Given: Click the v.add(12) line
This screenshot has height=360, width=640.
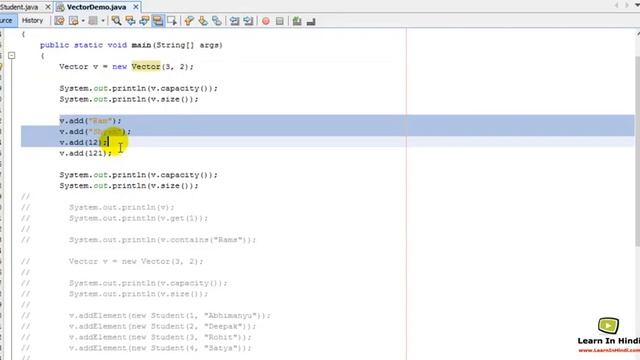Looking at the screenshot, I should tap(83, 142).
